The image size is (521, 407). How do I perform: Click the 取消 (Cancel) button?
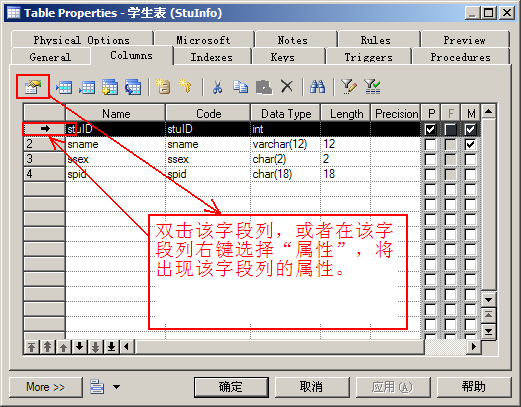(x=312, y=387)
